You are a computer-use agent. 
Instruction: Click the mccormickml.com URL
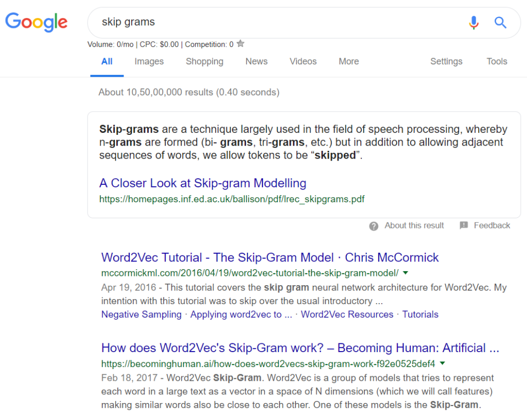click(250, 273)
